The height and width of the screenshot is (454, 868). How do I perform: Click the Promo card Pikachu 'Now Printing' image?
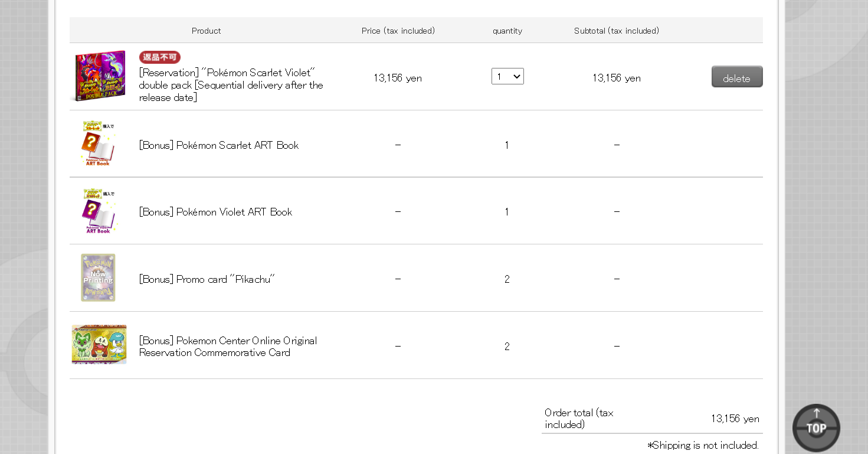pos(98,277)
